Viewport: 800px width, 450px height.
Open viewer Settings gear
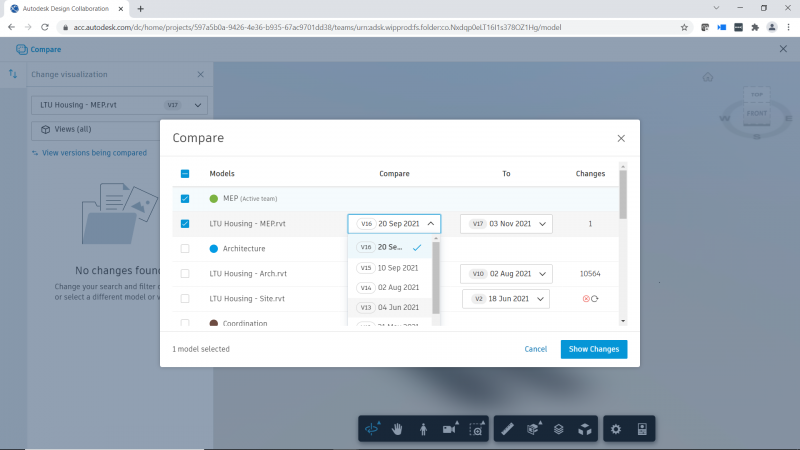point(616,429)
